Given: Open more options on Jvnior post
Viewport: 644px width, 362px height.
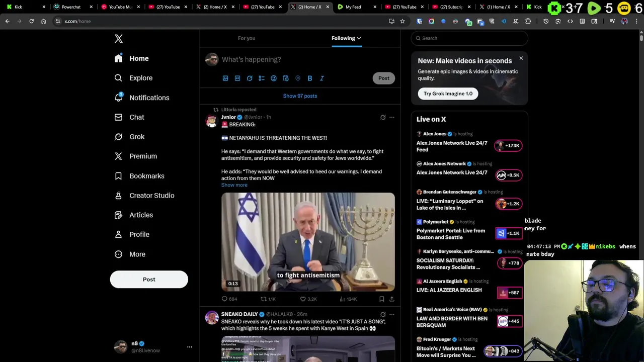Looking at the screenshot, I should (x=392, y=117).
